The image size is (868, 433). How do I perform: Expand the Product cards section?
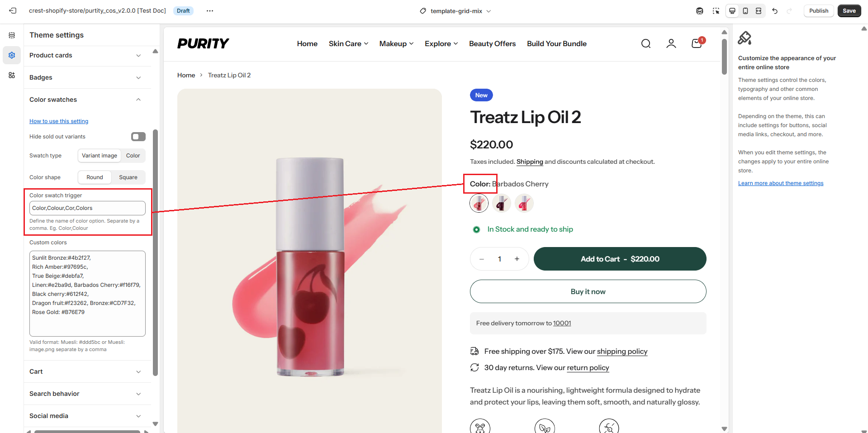[85, 55]
